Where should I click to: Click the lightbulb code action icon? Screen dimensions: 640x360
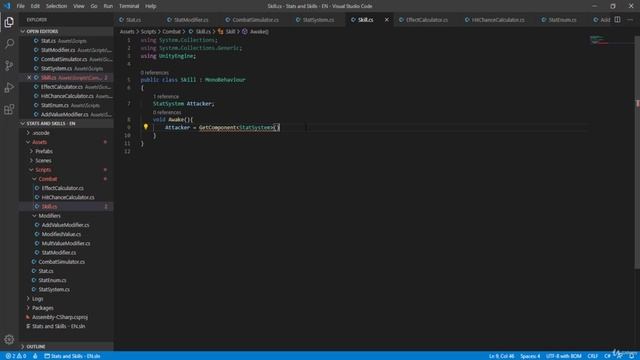click(146, 127)
